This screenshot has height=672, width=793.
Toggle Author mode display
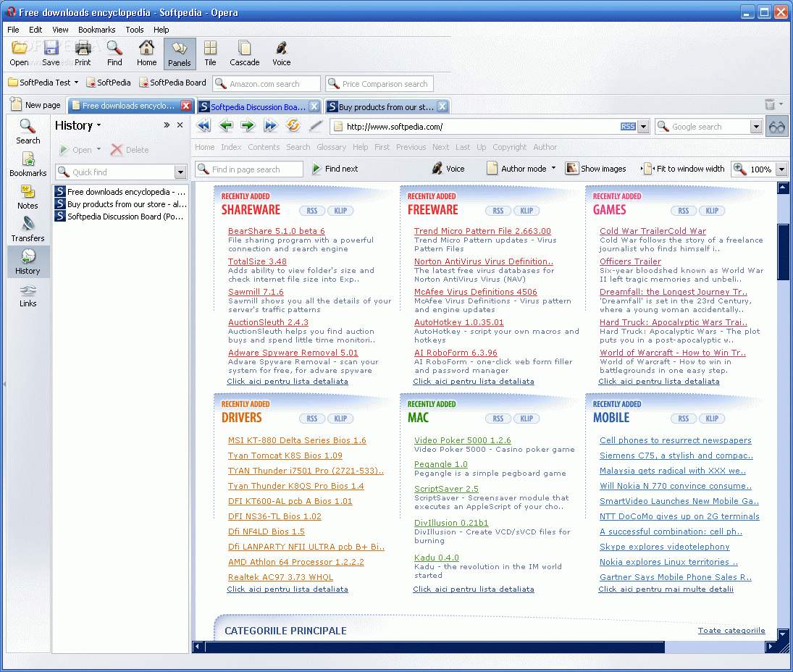pos(521,169)
